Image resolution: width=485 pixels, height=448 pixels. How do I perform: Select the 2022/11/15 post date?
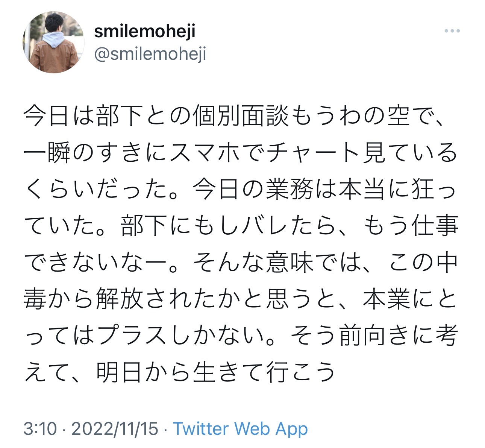(x=115, y=429)
